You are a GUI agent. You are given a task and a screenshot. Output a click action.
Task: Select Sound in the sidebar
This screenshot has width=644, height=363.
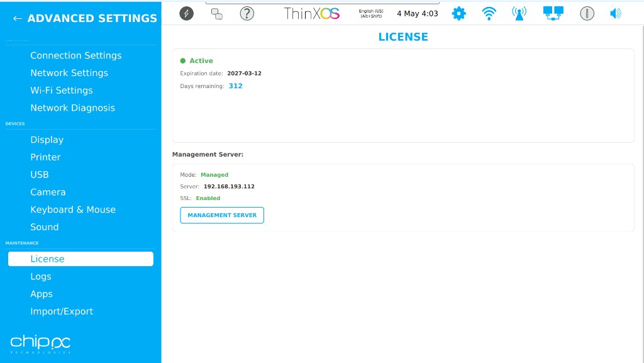[45, 227]
